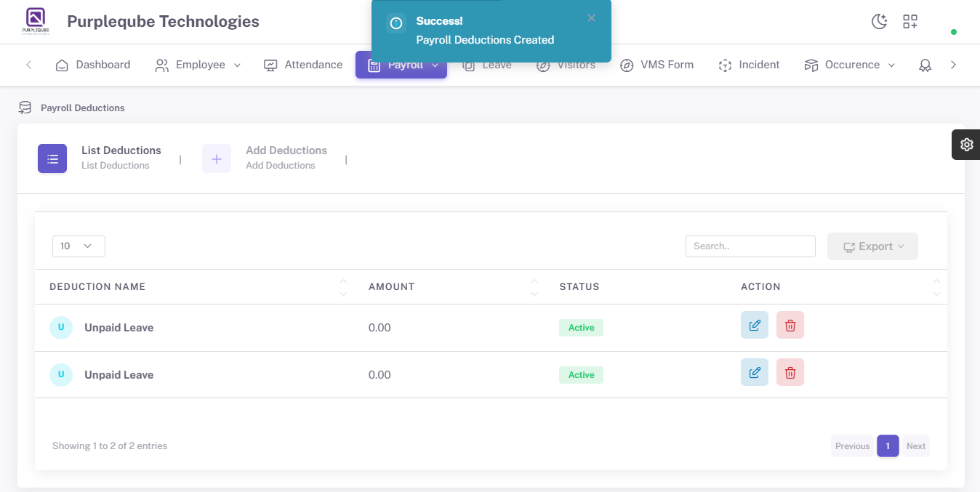
Task: Focus the Search input field
Action: coord(750,246)
